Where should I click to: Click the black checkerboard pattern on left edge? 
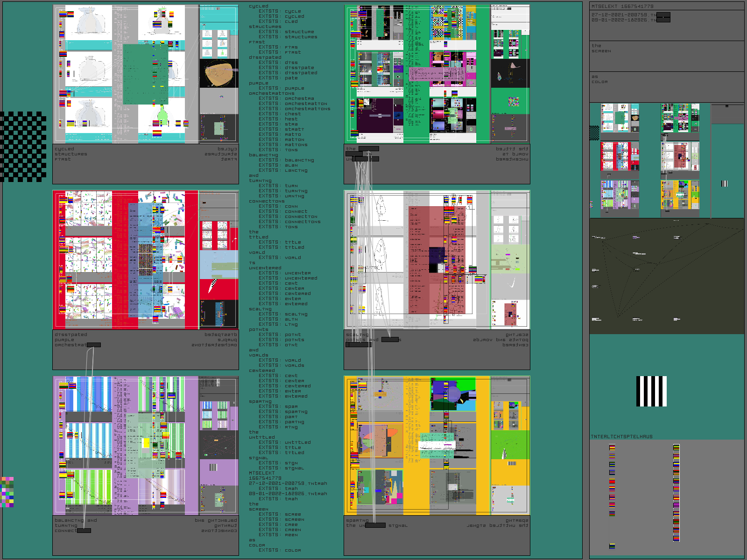(23, 146)
